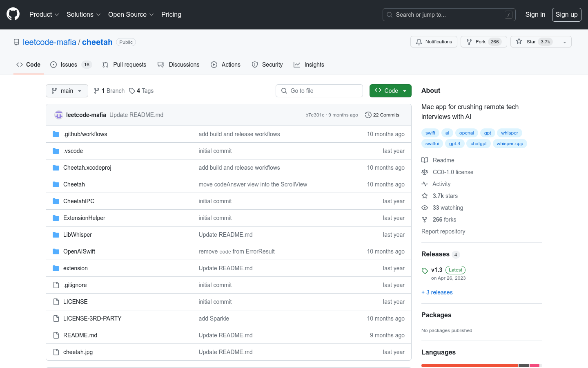Click the Sign up button
The width and height of the screenshot is (588, 368).
567,14
